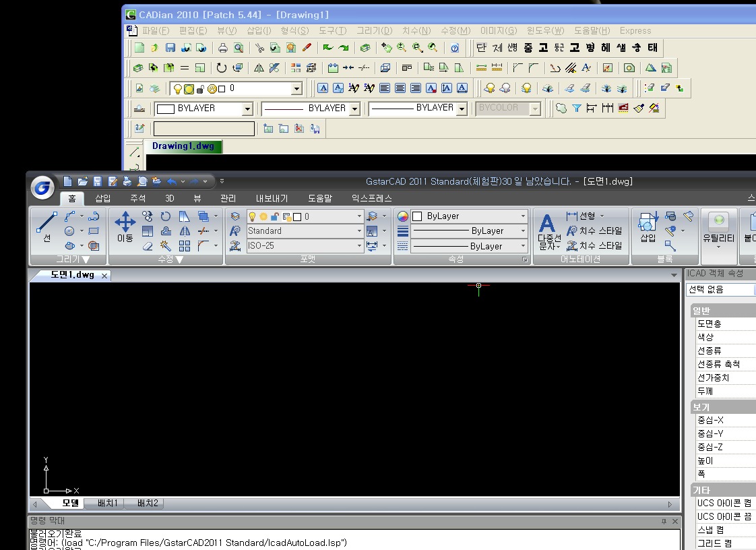
Task: Click the Circle tool in GstarCAD draw panel
Action: 70,231
